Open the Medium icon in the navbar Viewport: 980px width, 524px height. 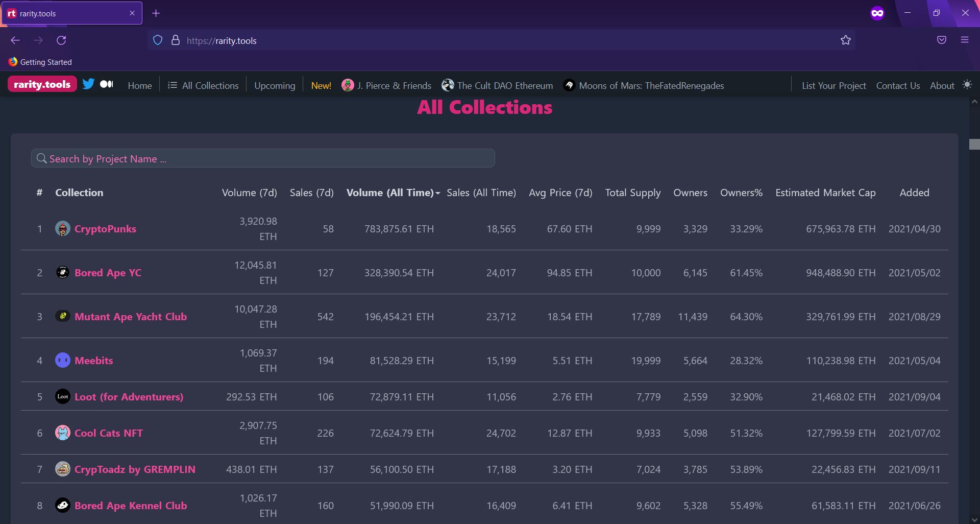tap(107, 84)
